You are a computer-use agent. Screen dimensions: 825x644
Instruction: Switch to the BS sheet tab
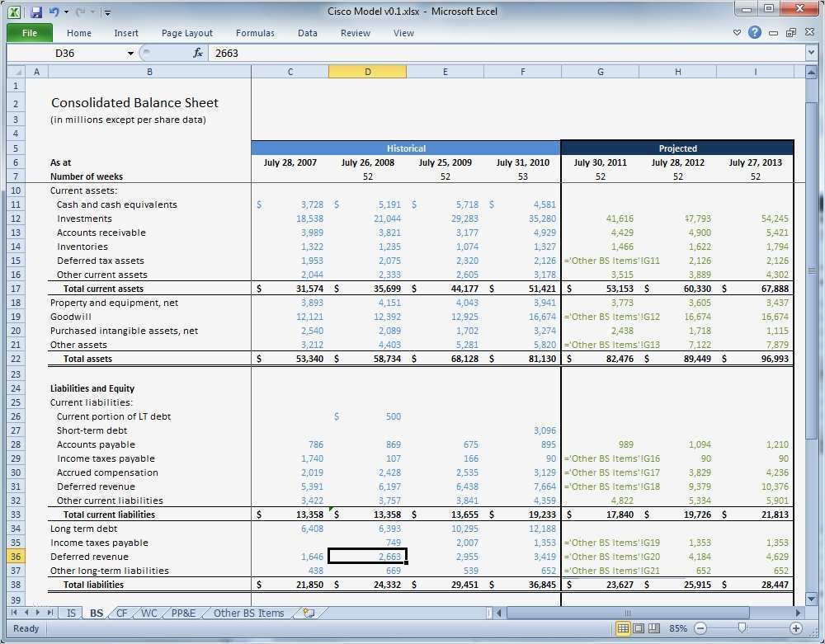tap(97, 613)
